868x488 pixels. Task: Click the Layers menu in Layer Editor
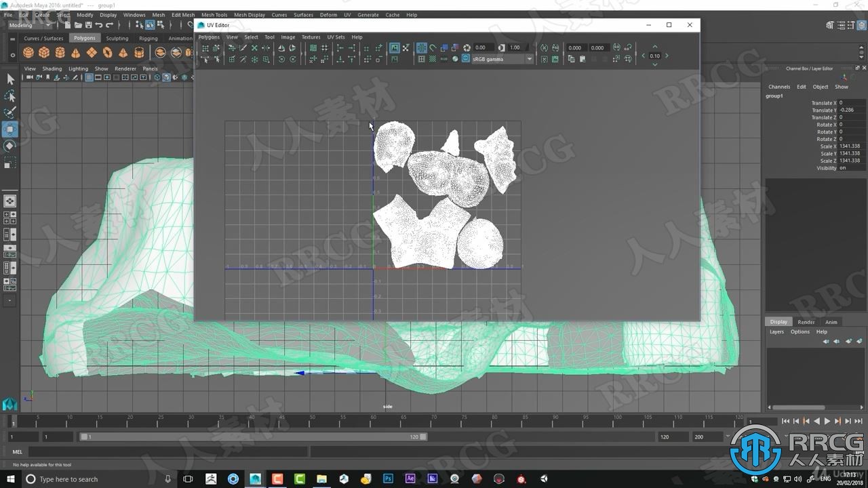click(x=776, y=331)
